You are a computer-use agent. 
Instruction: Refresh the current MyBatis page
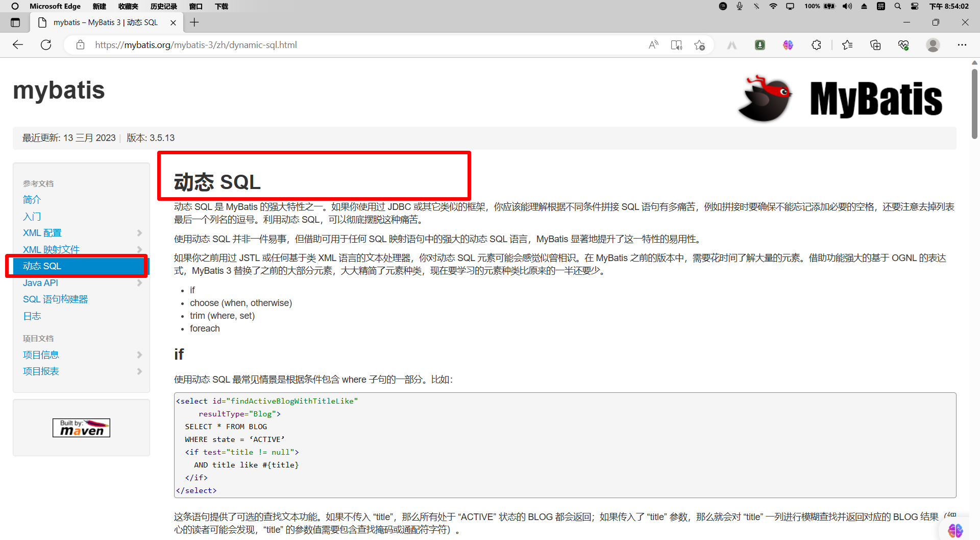click(x=46, y=45)
